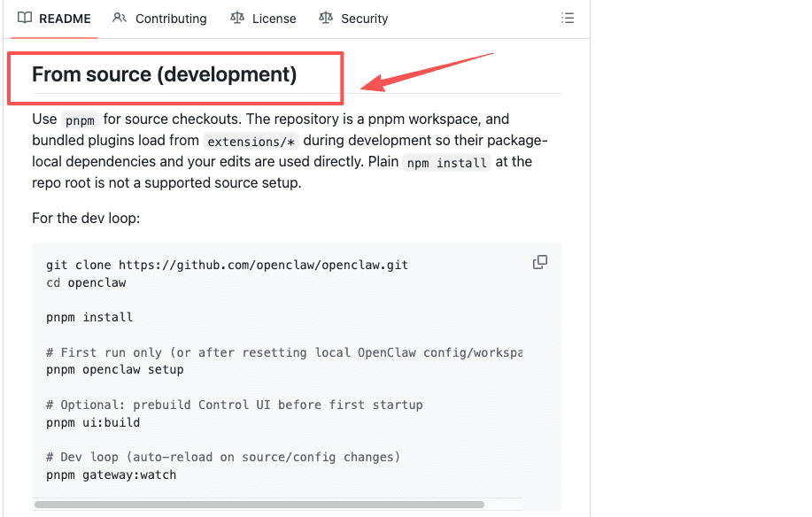Click the scales icon beside License
812x517 pixels.
[237, 18]
